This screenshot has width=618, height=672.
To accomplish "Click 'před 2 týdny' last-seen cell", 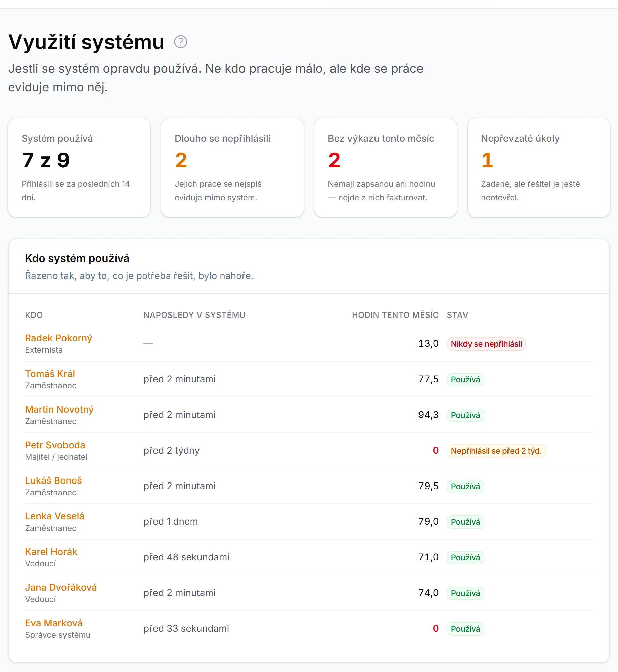I will [172, 451].
